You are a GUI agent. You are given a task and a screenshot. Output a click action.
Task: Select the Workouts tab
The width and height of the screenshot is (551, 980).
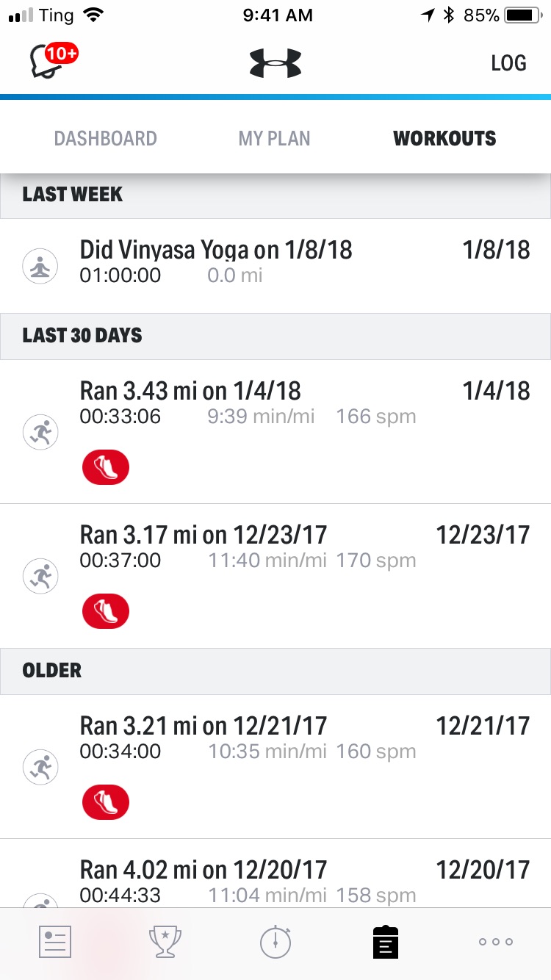(444, 138)
